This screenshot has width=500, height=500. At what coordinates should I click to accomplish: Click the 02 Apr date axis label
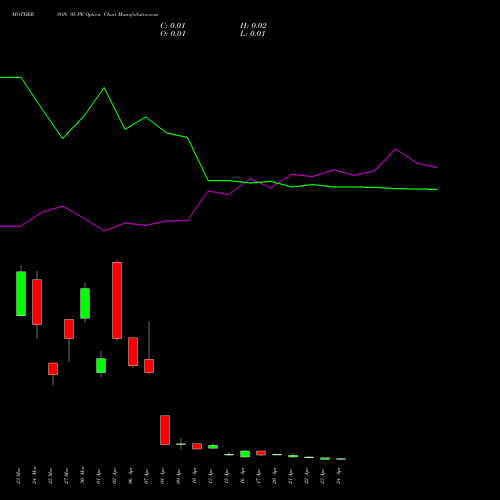[x=115, y=475]
